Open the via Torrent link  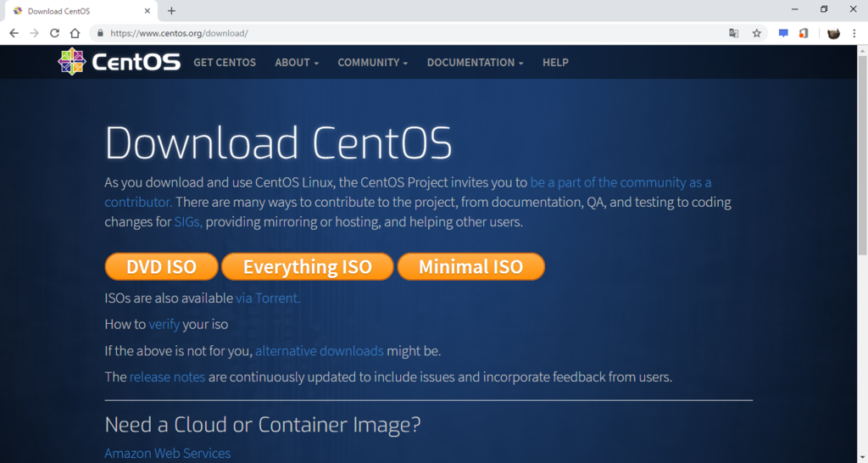pyautogui.click(x=268, y=298)
